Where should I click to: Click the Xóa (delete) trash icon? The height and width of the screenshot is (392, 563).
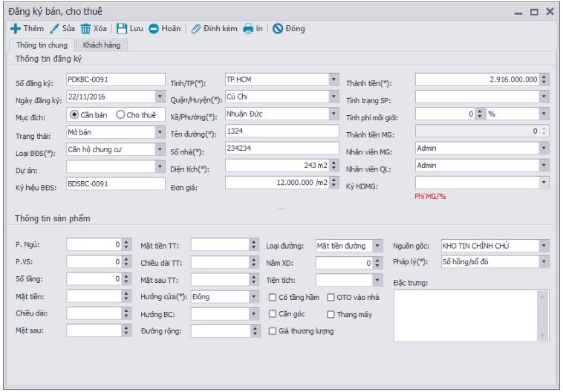tap(85, 29)
